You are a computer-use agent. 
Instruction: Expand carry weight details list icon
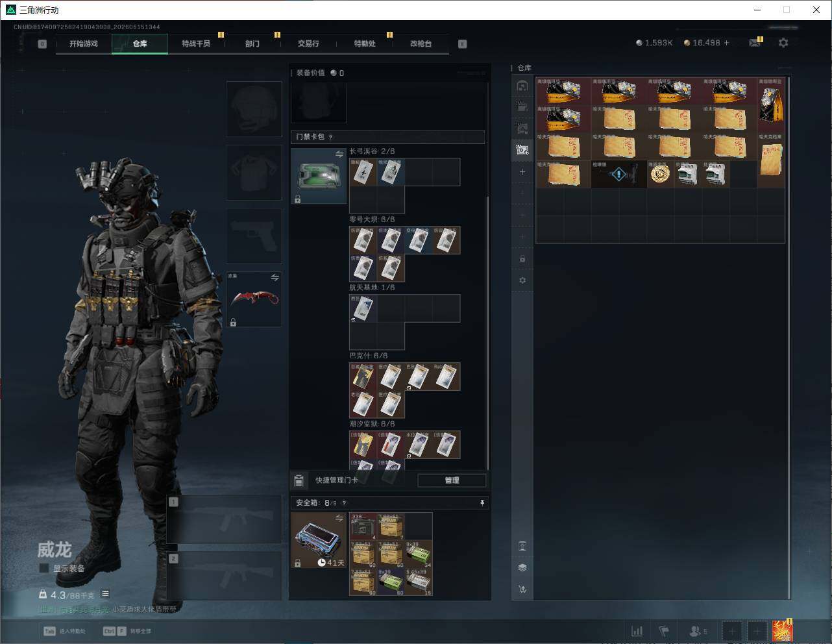coord(105,594)
